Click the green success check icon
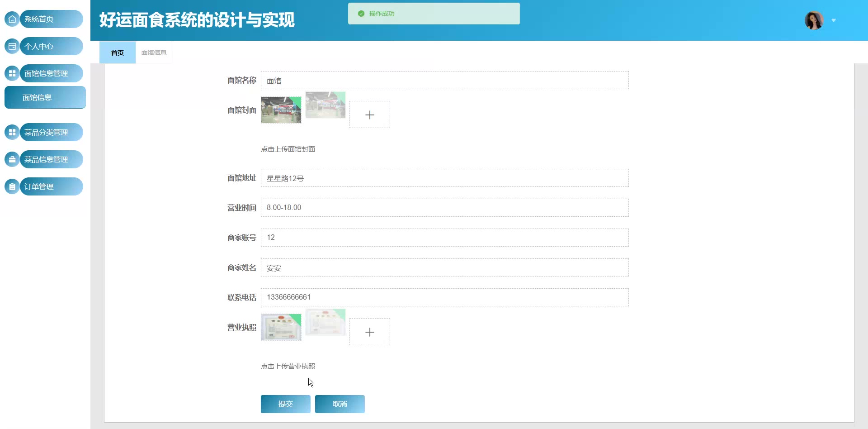The height and width of the screenshot is (429, 868). pyautogui.click(x=361, y=14)
